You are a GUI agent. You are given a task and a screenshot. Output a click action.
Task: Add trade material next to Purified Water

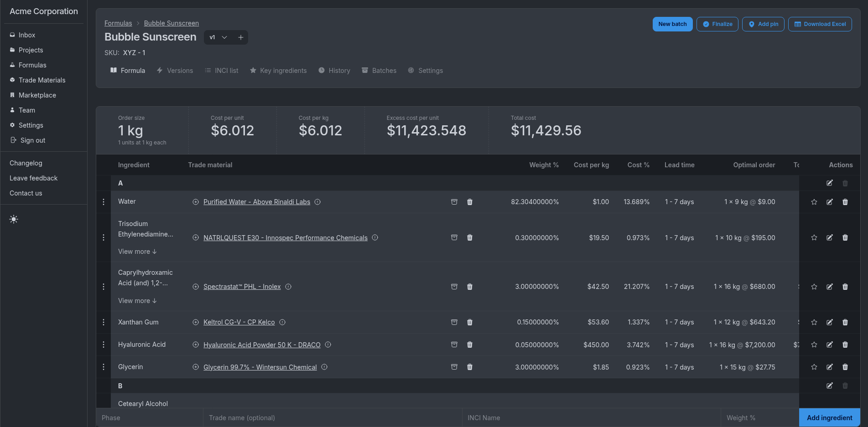(196, 202)
